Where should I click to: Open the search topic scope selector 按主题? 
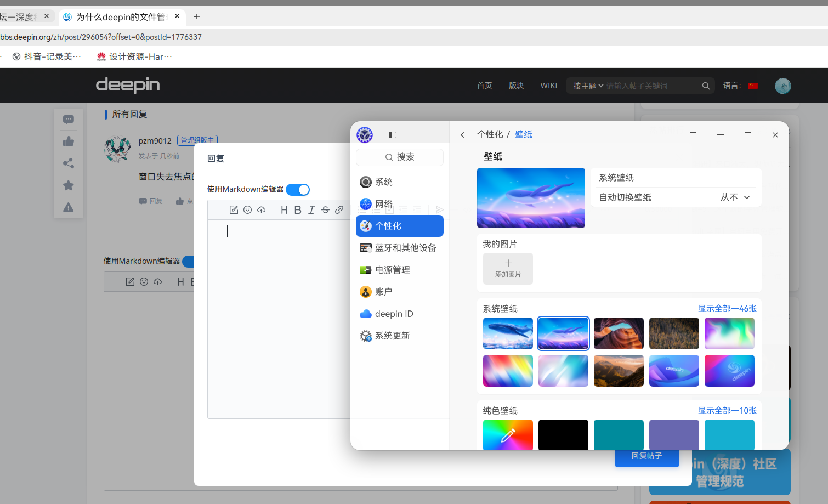point(587,86)
